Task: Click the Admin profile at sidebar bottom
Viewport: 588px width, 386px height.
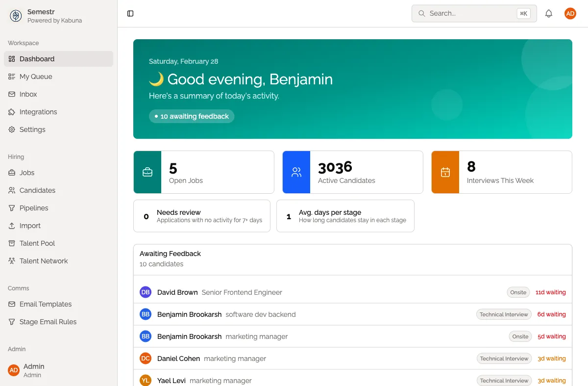Action: 34,370
